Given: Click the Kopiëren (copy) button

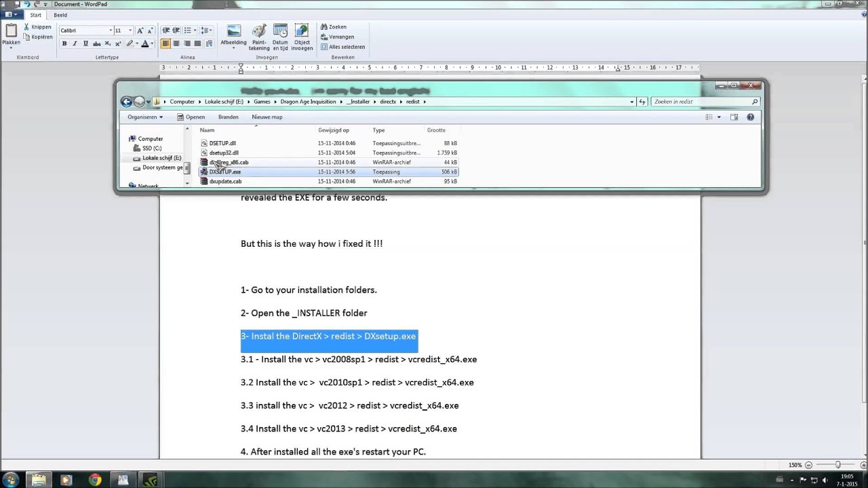Looking at the screenshot, I should (37, 37).
